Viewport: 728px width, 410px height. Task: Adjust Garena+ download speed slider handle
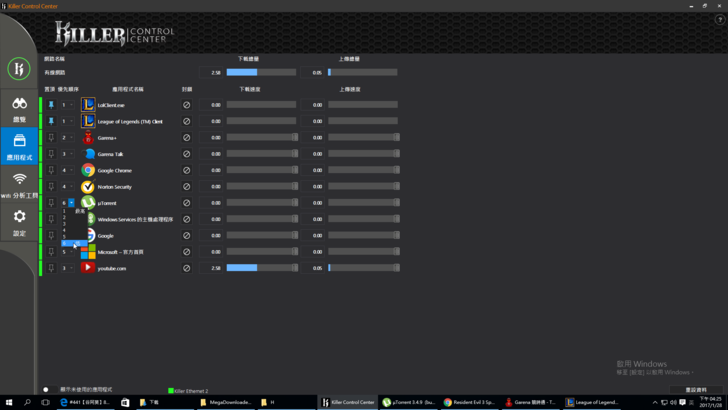(295, 137)
